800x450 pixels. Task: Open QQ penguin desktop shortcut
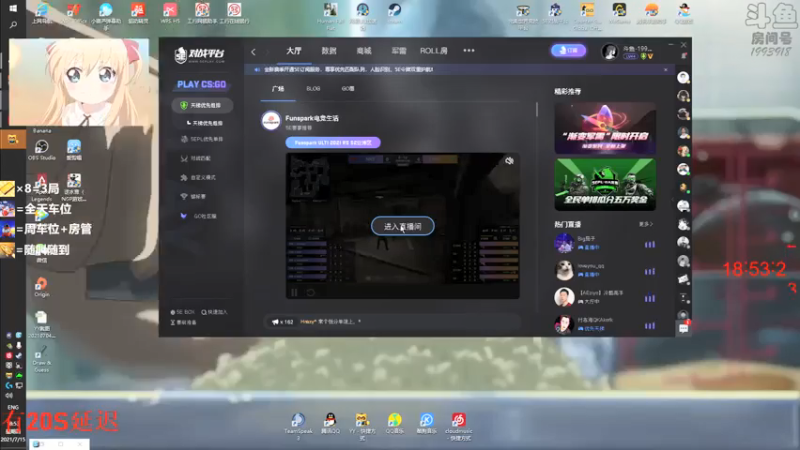[330, 424]
